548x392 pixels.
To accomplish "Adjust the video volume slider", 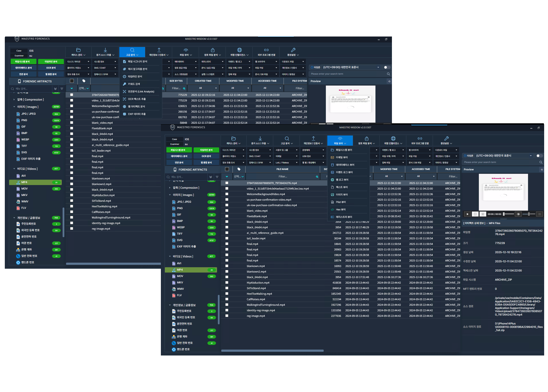I will 529,214.
